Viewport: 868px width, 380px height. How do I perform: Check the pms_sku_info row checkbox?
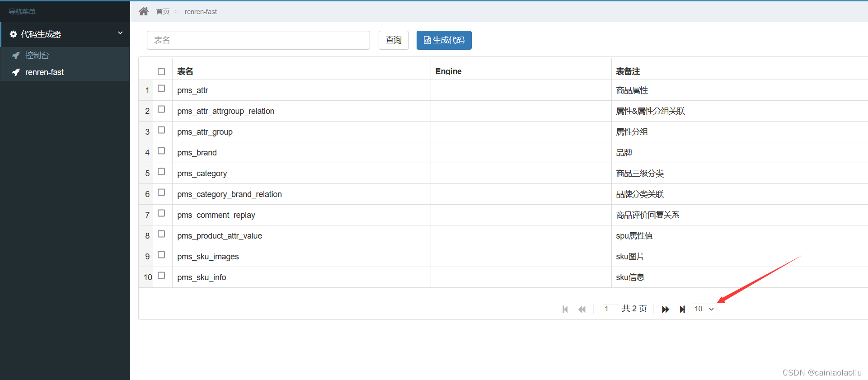[161, 276]
